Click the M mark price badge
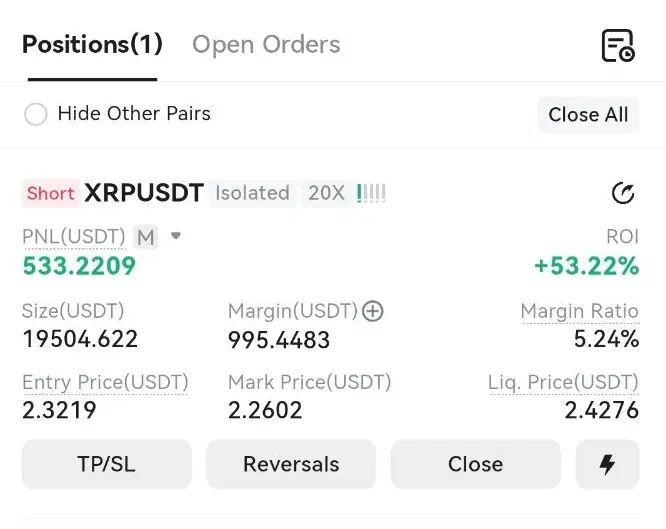666x529 pixels. 146,237
